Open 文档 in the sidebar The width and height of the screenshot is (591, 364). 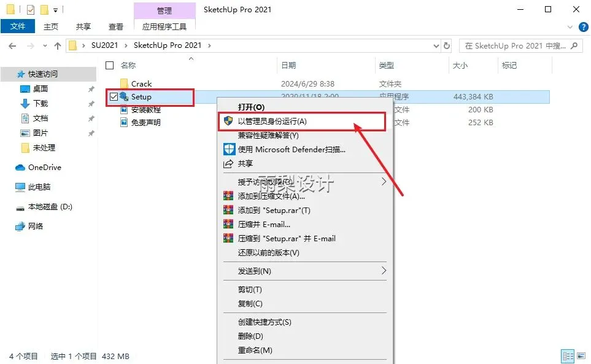coord(41,118)
